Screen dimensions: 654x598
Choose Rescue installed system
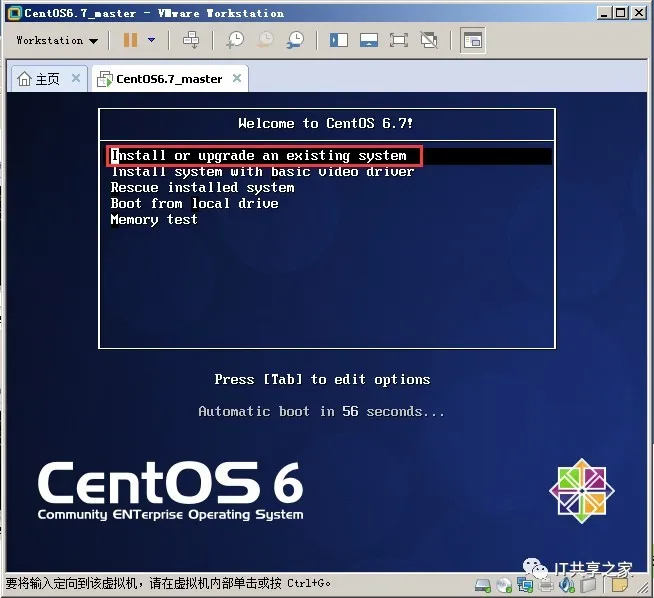coord(203,188)
